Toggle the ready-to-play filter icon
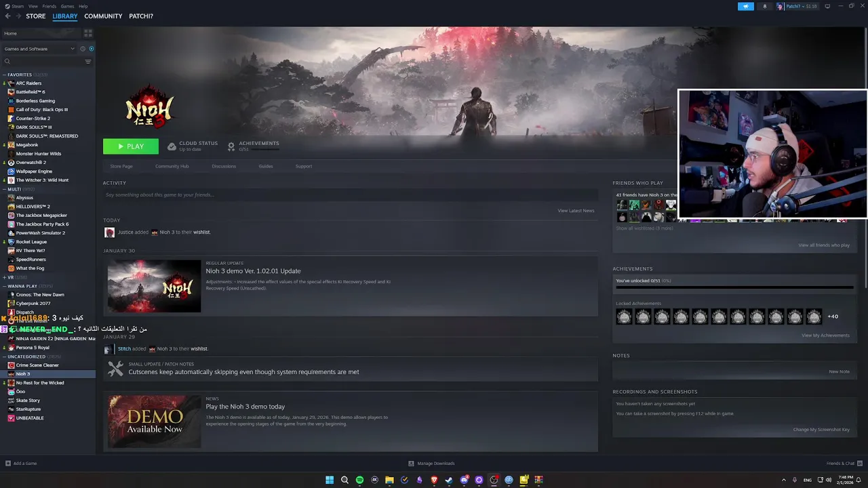The image size is (868, 488). click(92, 49)
